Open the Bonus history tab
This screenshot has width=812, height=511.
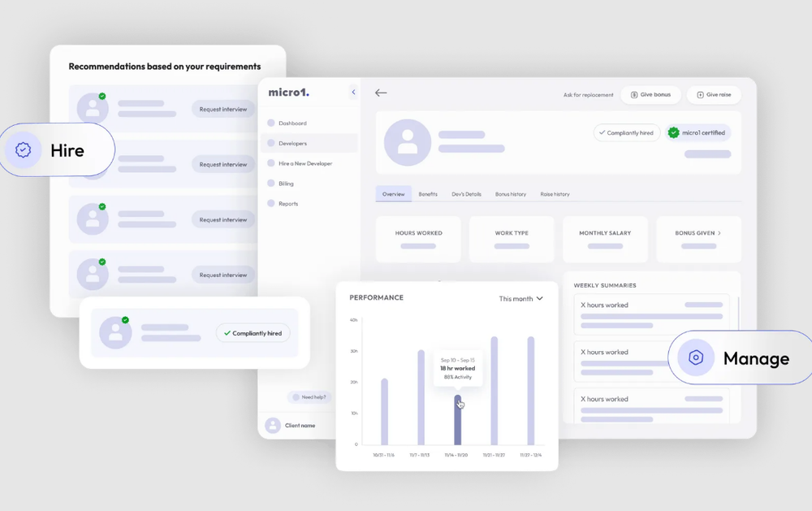511,194
